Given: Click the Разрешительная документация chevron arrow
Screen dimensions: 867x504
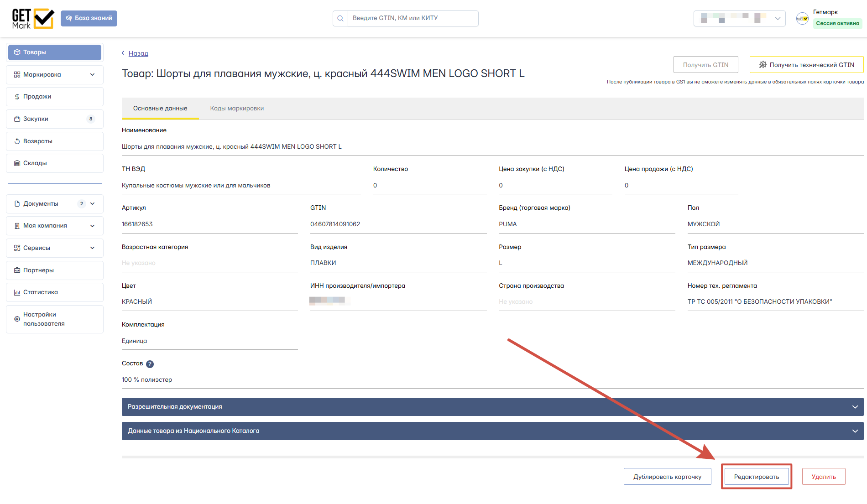Looking at the screenshot, I should click(x=855, y=407).
